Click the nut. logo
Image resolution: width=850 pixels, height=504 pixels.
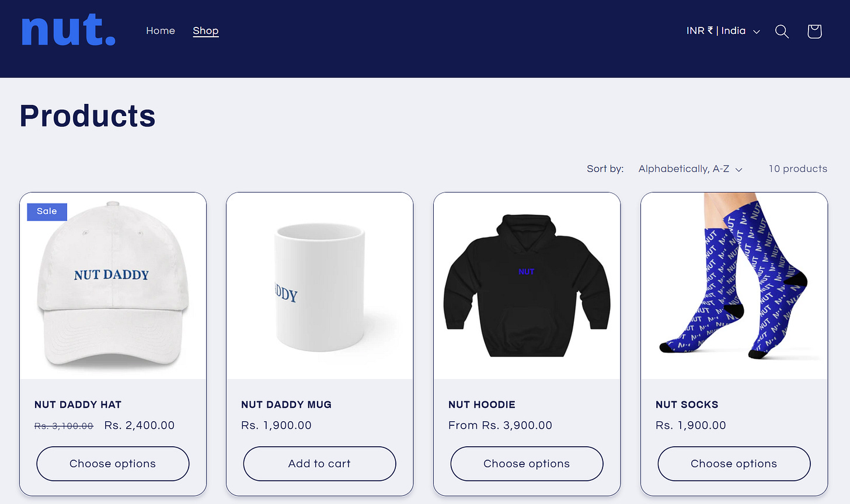tap(69, 30)
